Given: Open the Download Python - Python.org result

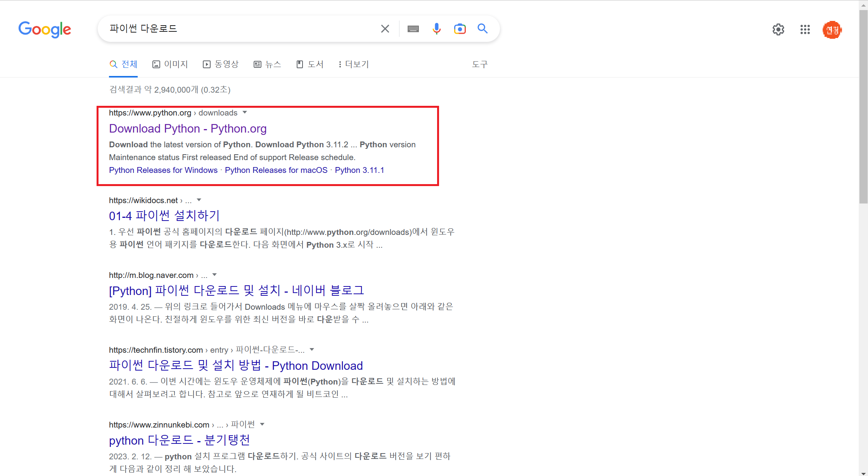Looking at the screenshot, I should coord(188,129).
